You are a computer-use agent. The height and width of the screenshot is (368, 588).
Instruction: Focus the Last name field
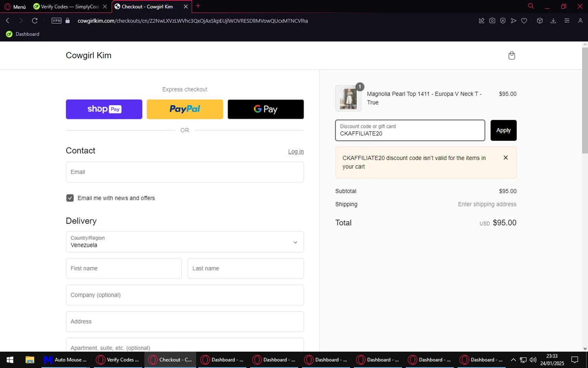pyautogui.click(x=246, y=268)
